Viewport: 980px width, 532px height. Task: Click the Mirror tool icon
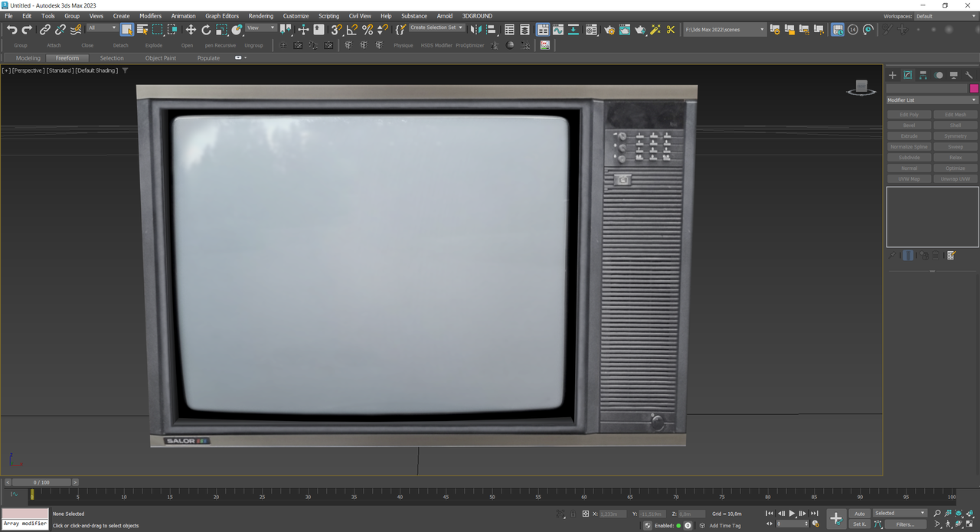pos(475,30)
